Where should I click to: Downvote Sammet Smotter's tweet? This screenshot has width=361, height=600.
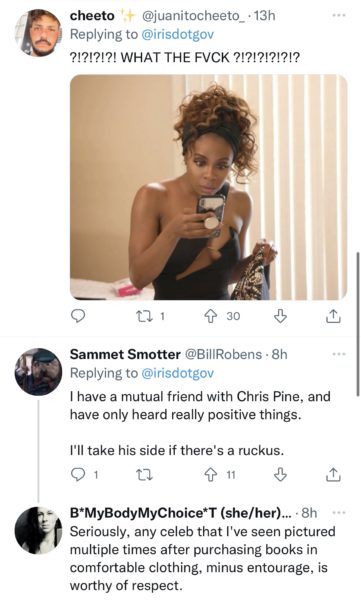[x=280, y=475]
